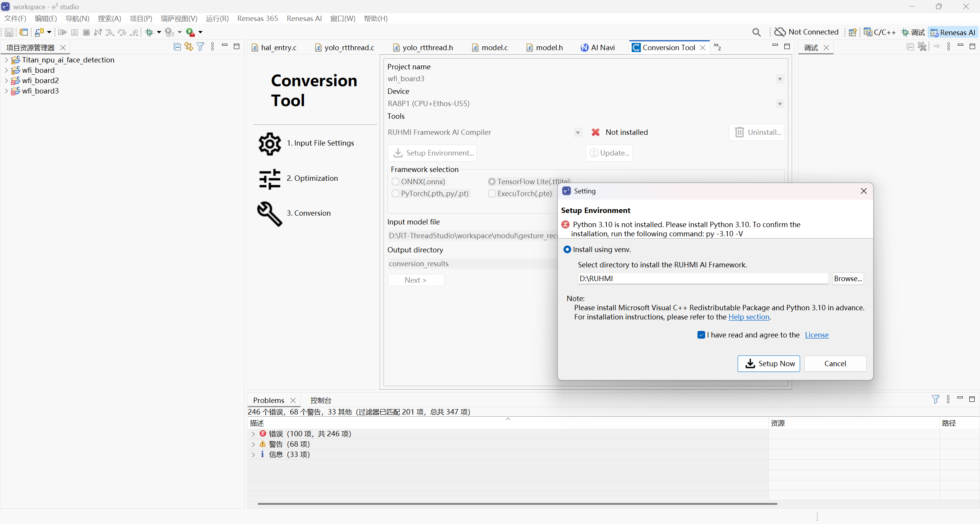The height and width of the screenshot is (524, 980).
Task: Click the green Debug bug icon
Action: pyautogui.click(x=149, y=33)
